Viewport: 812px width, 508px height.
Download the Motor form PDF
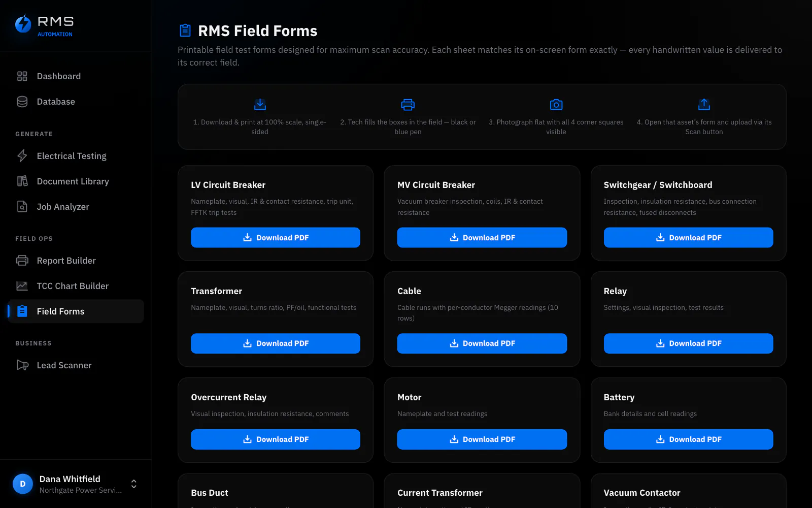482,439
